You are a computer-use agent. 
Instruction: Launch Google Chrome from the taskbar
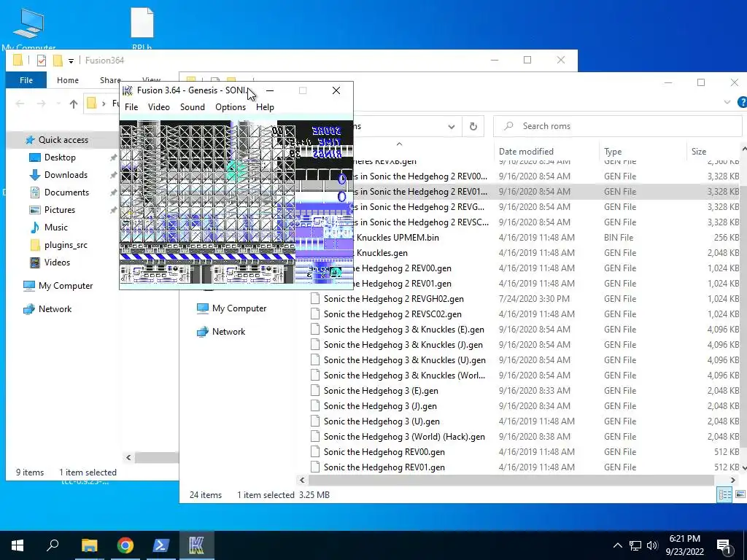pos(125,545)
